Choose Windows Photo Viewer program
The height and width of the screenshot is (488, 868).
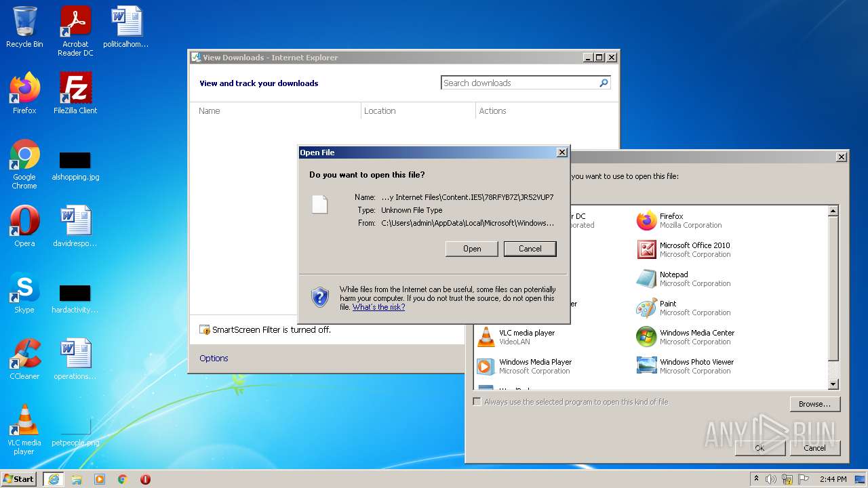click(x=685, y=366)
